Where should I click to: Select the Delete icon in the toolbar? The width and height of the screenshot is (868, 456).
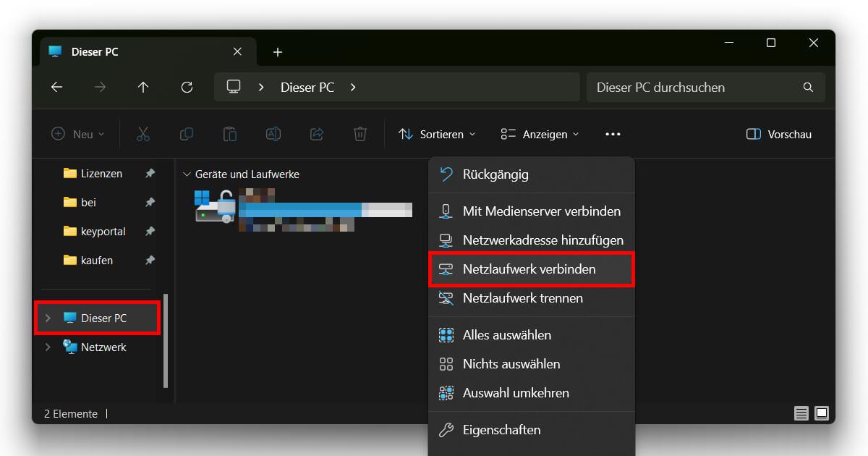359,133
